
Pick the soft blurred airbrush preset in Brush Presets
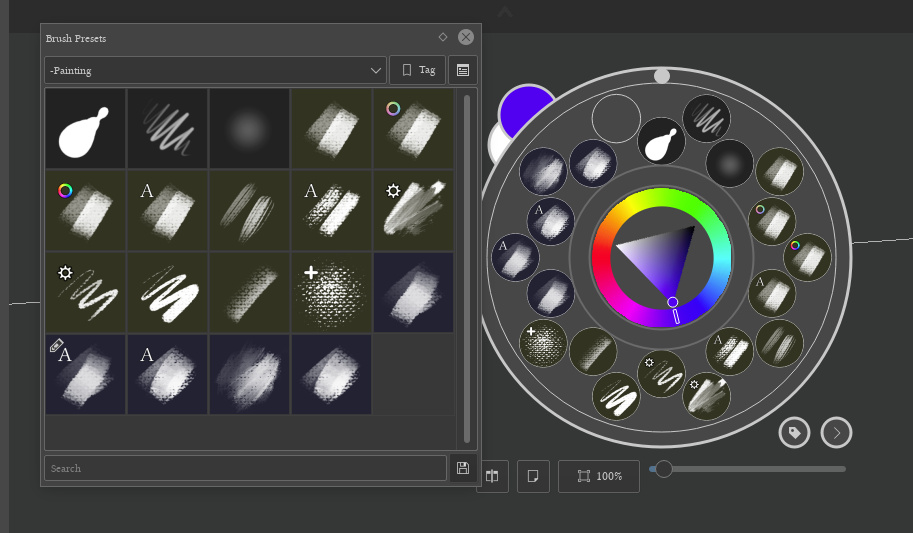click(250, 129)
